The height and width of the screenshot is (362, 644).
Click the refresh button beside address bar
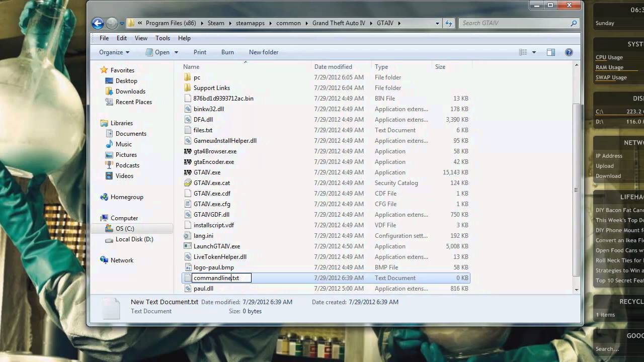tap(449, 23)
